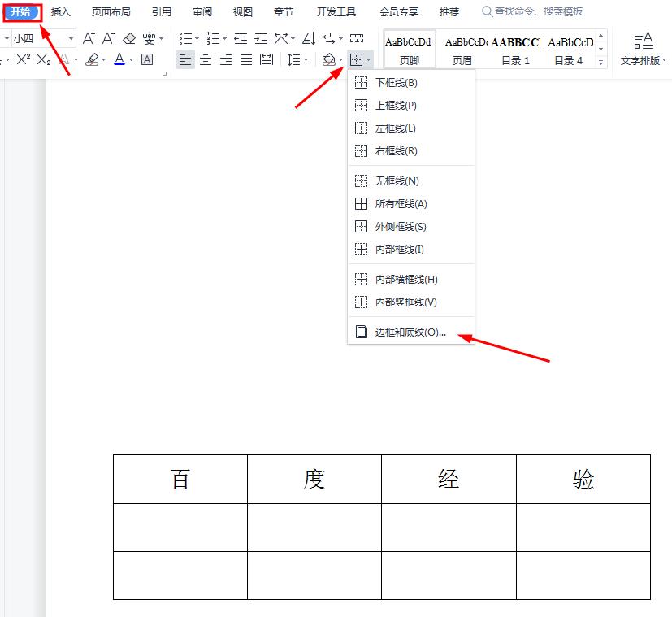672x617 pixels.
Task: Click the Superscript X² icon
Action: pos(23,59)
